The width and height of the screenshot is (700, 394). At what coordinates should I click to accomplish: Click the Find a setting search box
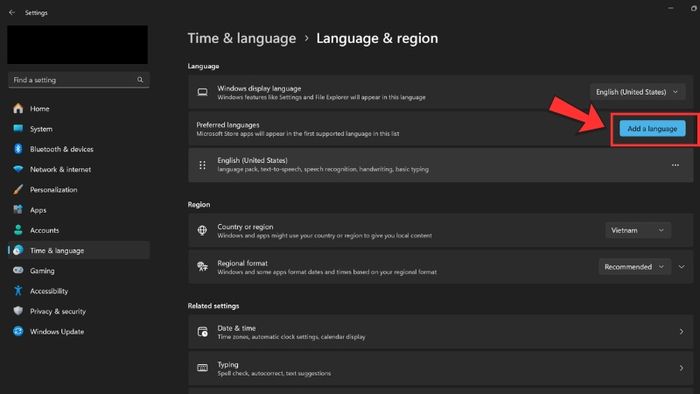click(x=79, y=80)
